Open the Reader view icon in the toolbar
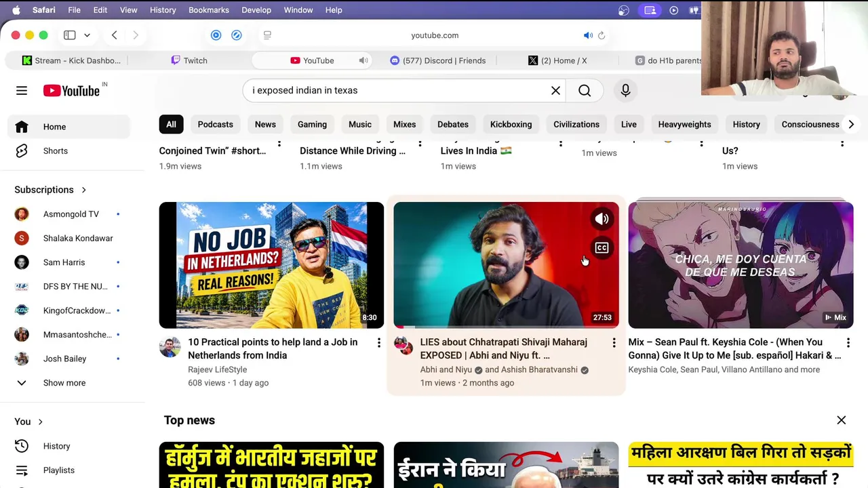The image size is (868, 488). [267, 35]
